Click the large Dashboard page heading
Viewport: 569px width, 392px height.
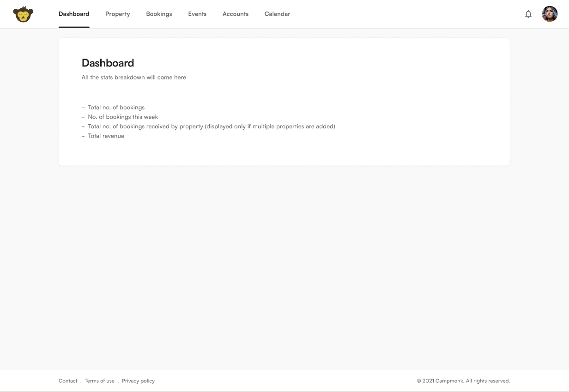[x=108, y=63]
